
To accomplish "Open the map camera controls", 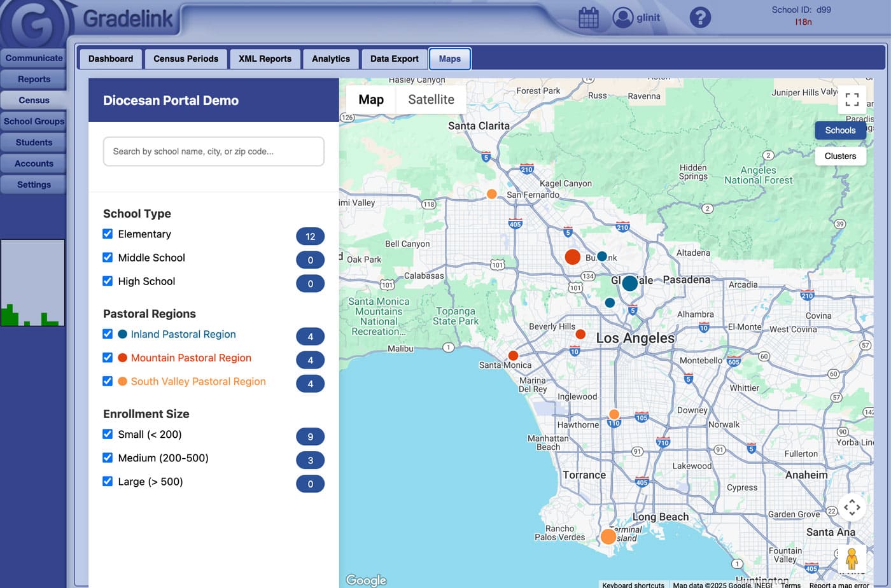I will tap(852, 507).
